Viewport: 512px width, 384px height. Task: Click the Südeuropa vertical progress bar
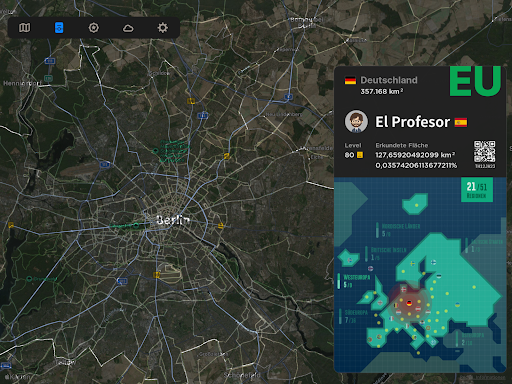coord(340,316)
